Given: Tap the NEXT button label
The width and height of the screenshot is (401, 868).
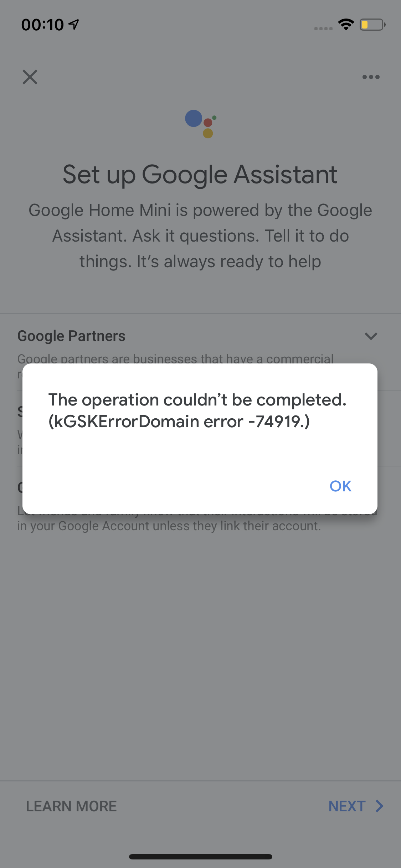Looking at the screenshot, I should (347, 806).
